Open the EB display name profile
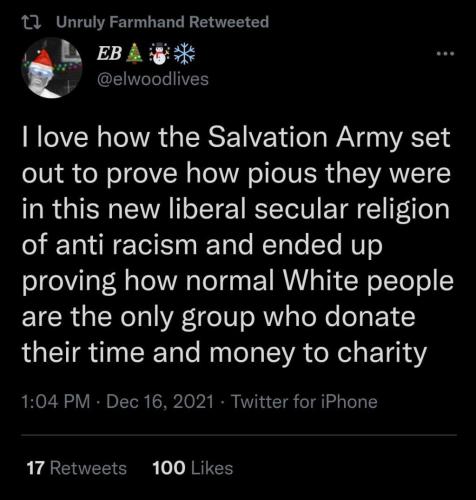Viewport: 476px width, 500px height. point(109,54)
